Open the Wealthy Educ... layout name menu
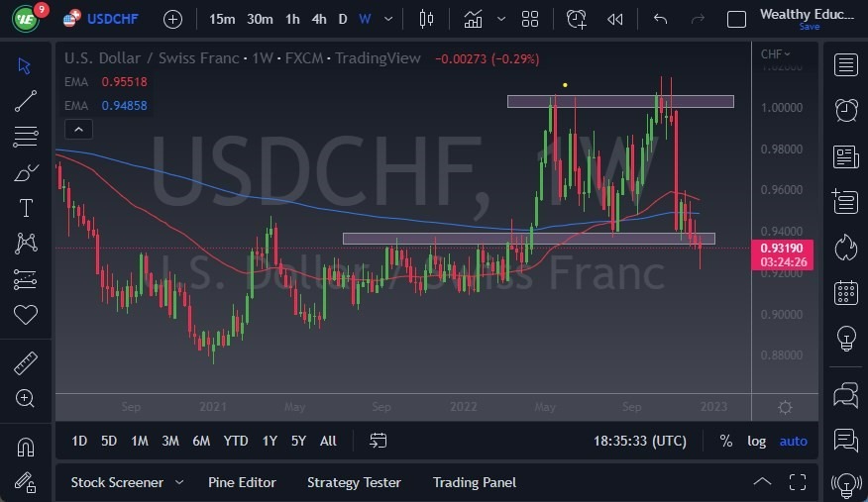 807,15
